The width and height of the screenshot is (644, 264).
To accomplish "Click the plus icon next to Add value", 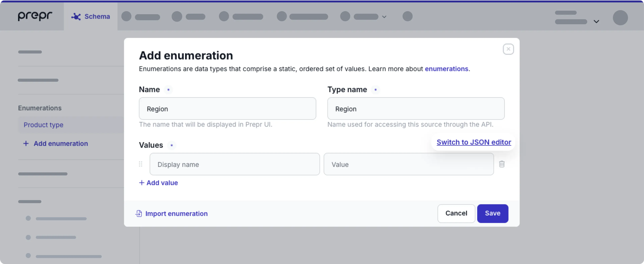I will click(x=142, y=183).
